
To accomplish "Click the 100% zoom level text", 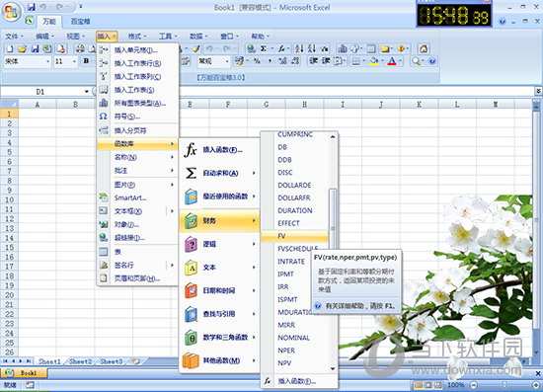I will [x=456, y=385].
